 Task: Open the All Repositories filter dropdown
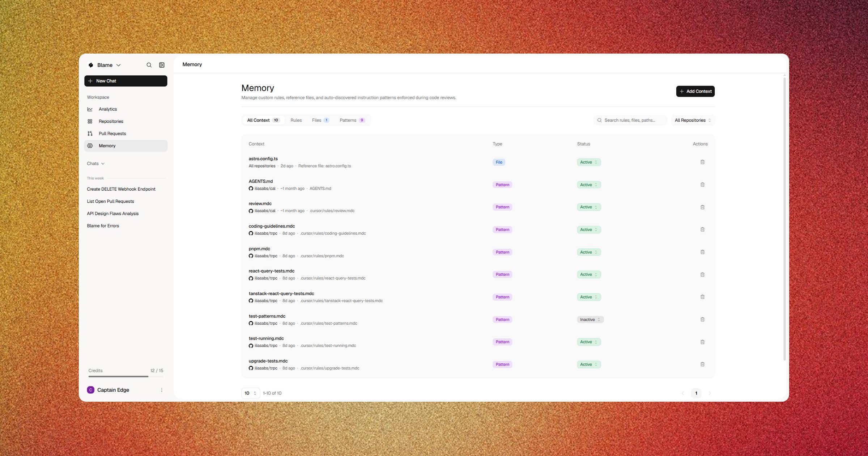pyautogui.click(x=693, y=120)
